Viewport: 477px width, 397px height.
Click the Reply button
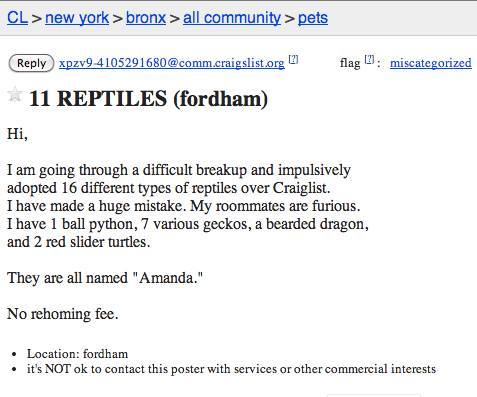(x=31, y=63)
